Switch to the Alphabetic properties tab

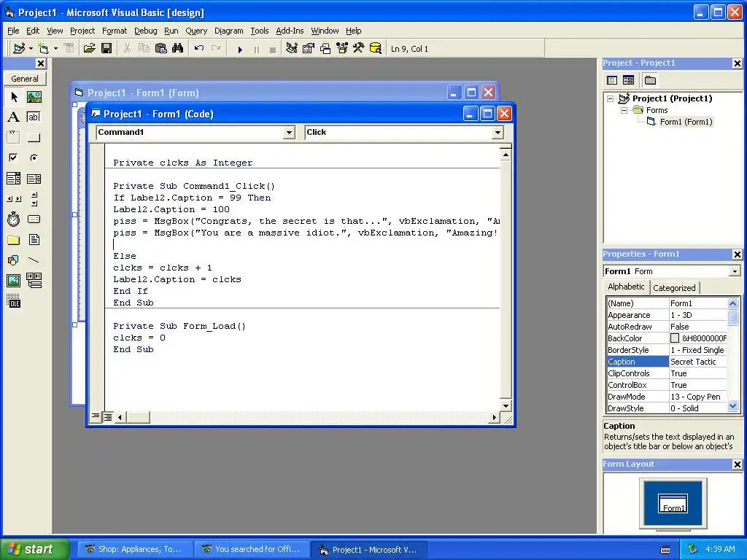(626, 287)
